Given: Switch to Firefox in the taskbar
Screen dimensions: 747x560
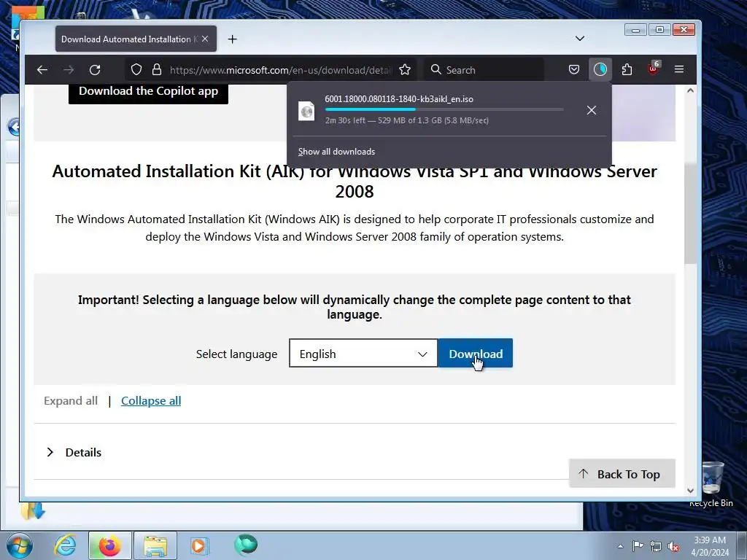Looking at the screenshot, I should point(109,545).
